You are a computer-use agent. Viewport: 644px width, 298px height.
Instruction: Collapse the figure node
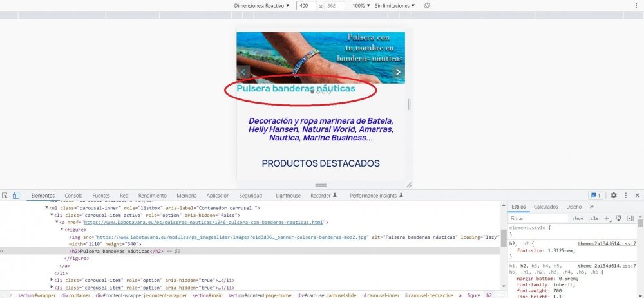click(62, 229)
